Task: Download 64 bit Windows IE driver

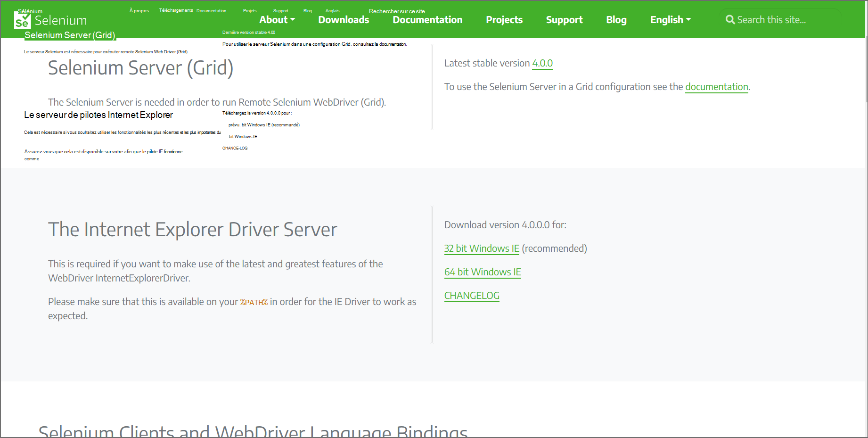Action: click(482, 272)
